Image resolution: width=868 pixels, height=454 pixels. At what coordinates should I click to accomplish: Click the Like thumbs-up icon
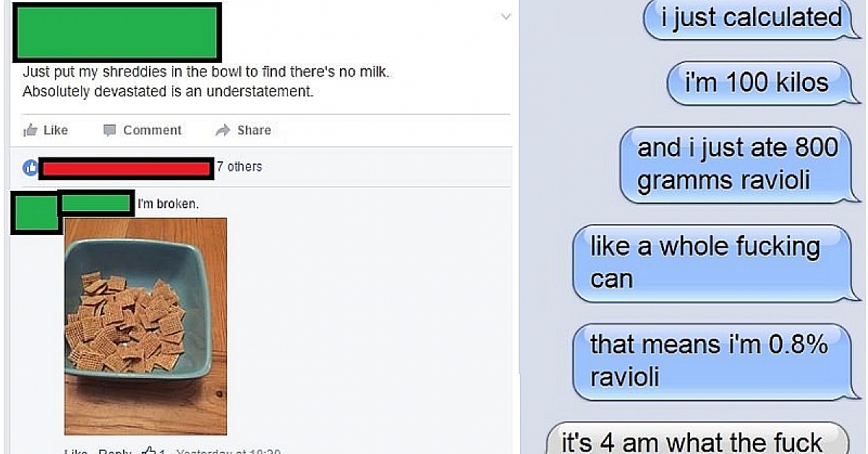point(30,130)
